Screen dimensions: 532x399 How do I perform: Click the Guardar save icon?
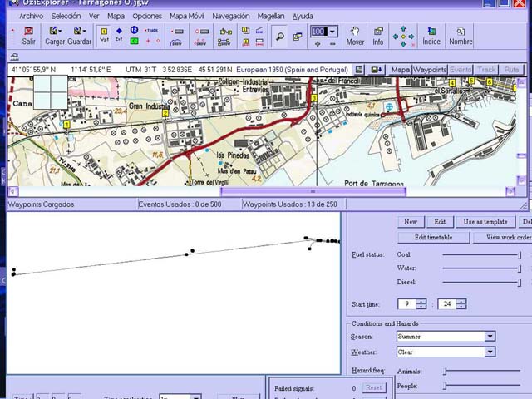(80, 35)
